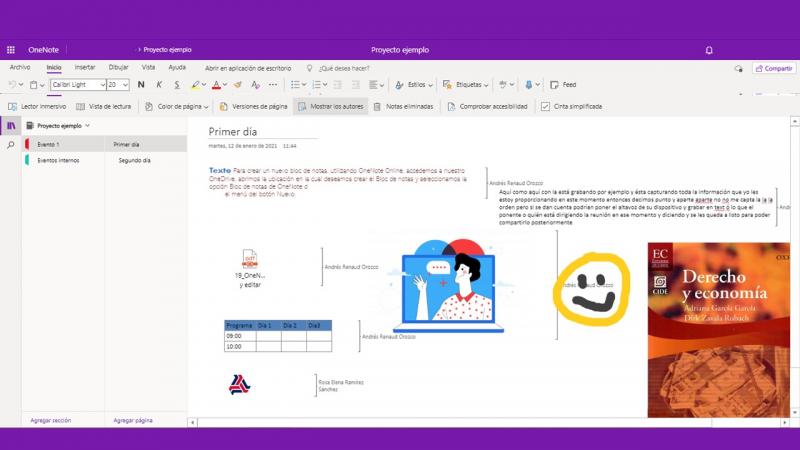Open the app launcher waffle icon
Image resolution: width=800 pixels, height=450 pixels.
tap(11, 49)
